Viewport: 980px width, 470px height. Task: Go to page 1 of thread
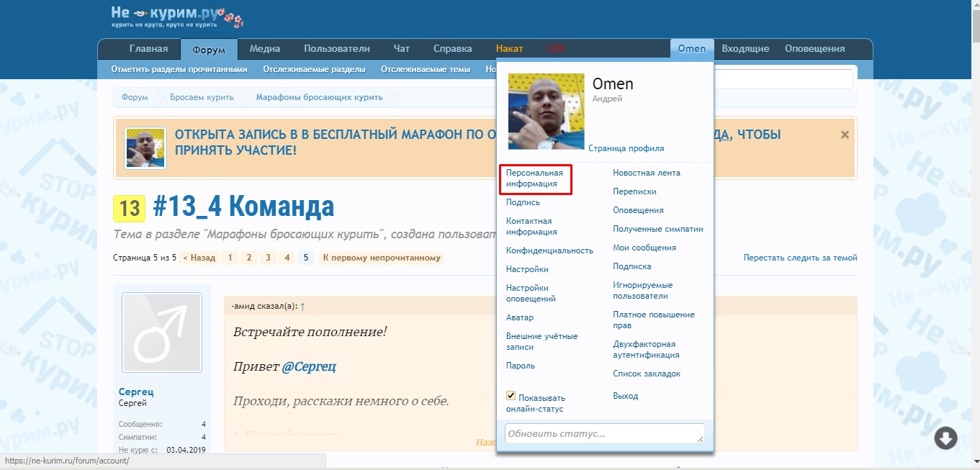pos(230,258)
